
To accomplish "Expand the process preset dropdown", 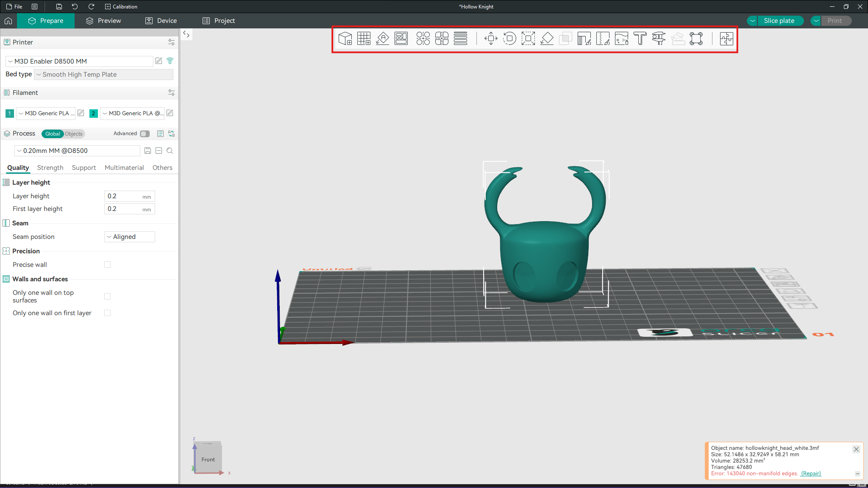I will (78, 151).
